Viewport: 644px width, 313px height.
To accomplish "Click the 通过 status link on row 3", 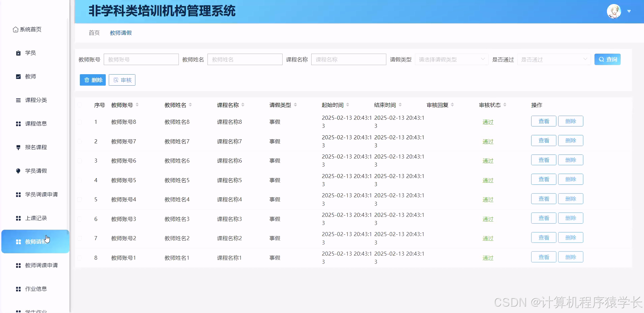I will tap(487, 161).
